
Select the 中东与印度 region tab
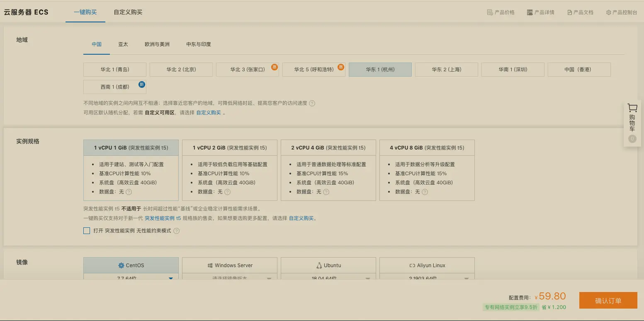(199, 44)
